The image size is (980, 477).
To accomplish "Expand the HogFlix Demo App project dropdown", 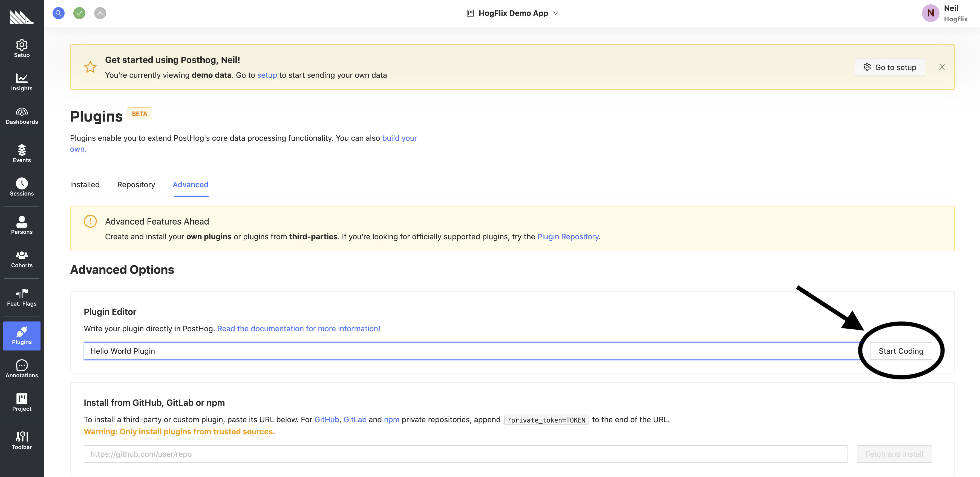I will pyautogui.click(x=512, y=13).
